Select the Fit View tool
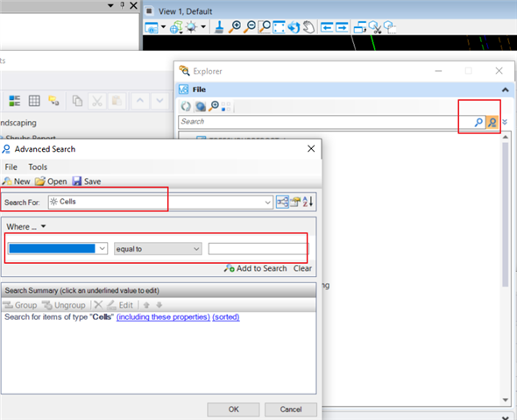The image size is (517, 420). [279, 27]
